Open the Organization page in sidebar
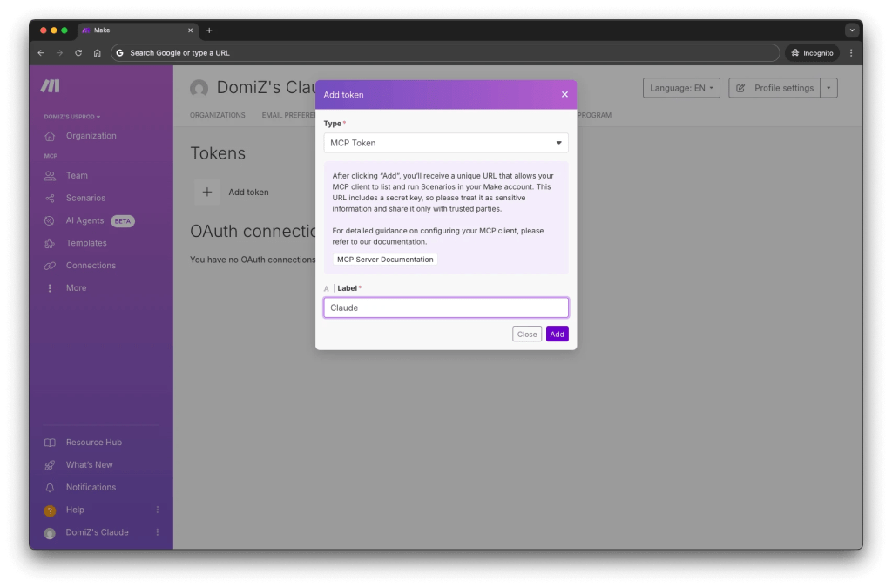 pos(91,135)
